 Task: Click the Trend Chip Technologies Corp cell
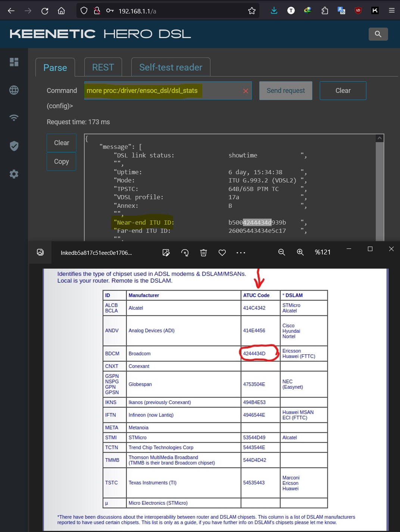(184, 448)
